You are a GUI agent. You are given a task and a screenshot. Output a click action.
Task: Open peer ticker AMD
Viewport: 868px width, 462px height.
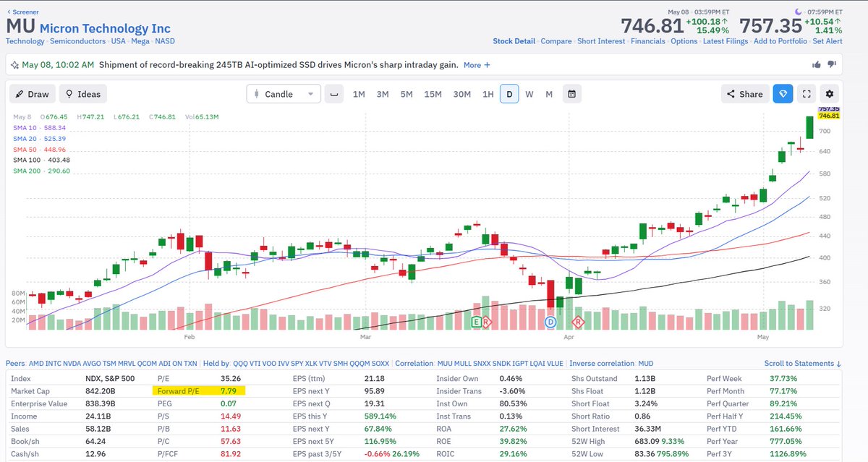(x=38, y=364)
